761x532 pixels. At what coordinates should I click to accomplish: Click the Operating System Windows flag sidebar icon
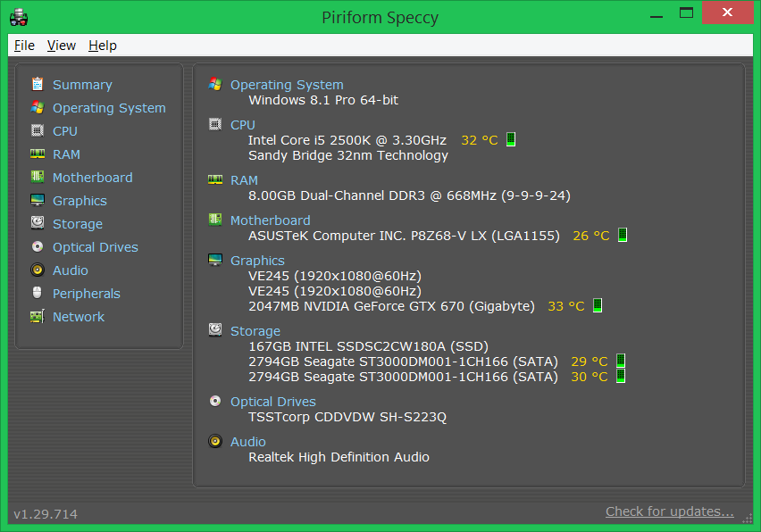tap(38, 107)
